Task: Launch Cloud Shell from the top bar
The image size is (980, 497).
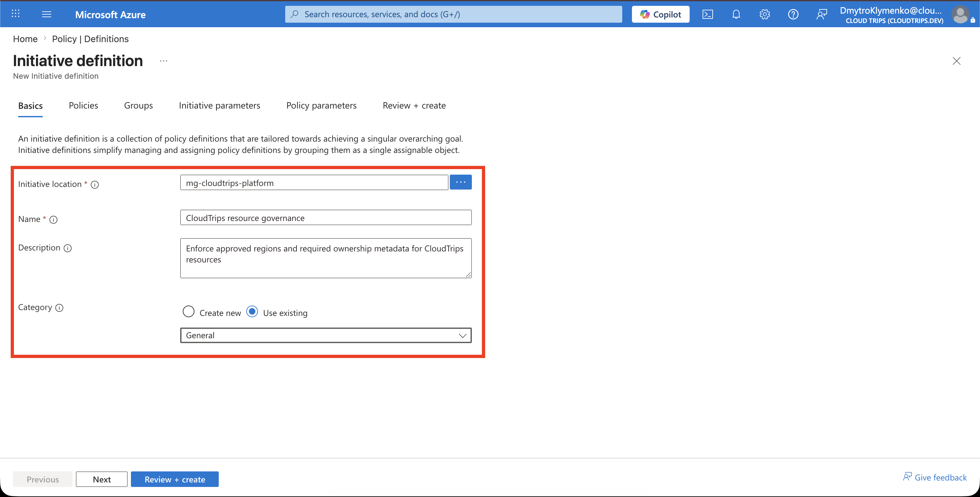Action: [x=707, y=15]
